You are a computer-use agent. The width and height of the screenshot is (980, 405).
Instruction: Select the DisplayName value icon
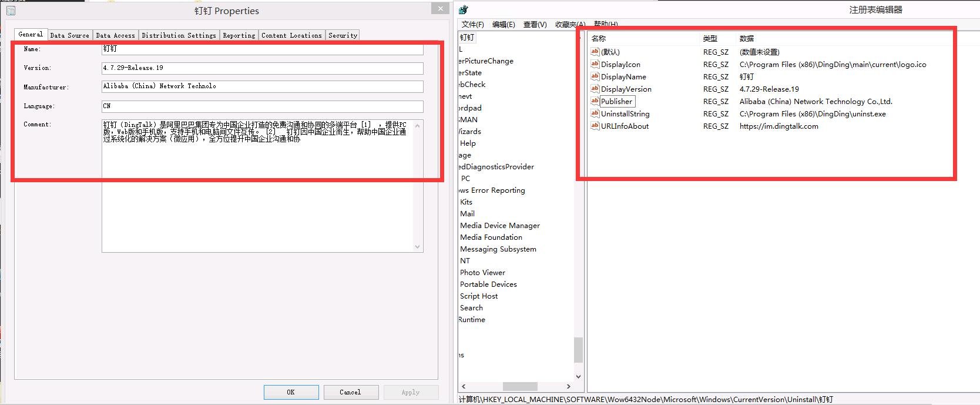595,76
